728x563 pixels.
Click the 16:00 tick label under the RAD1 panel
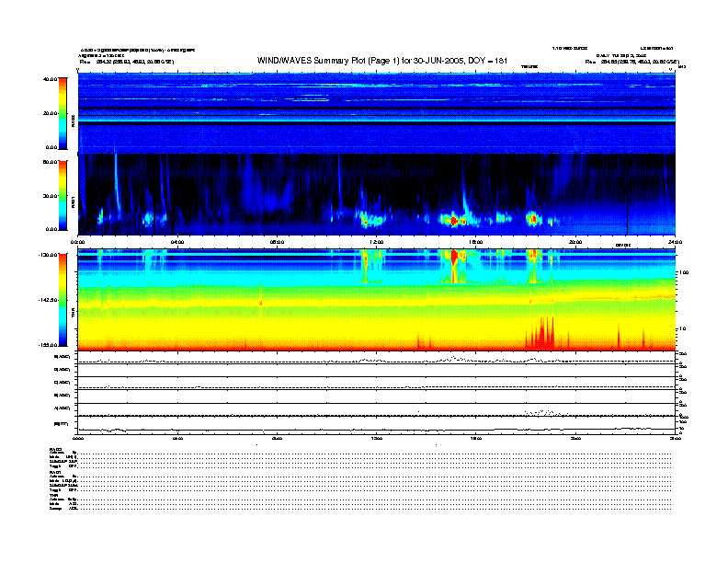[x=476, y=242]
